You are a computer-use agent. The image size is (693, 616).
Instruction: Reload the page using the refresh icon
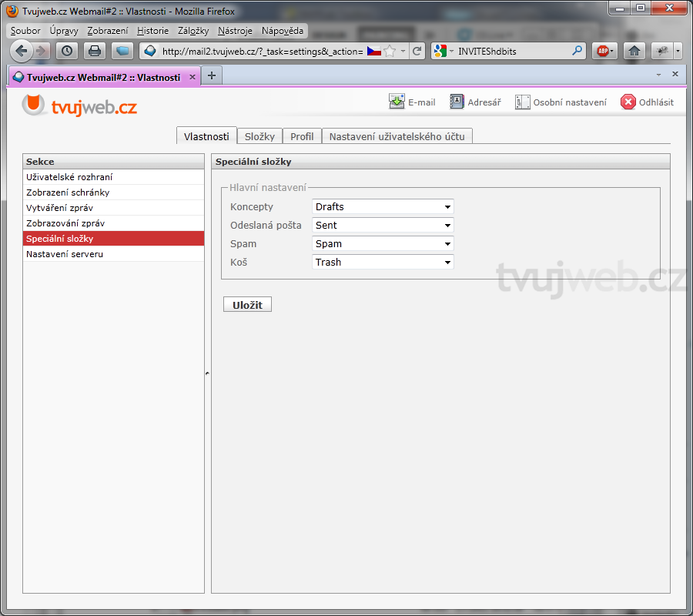417,51
